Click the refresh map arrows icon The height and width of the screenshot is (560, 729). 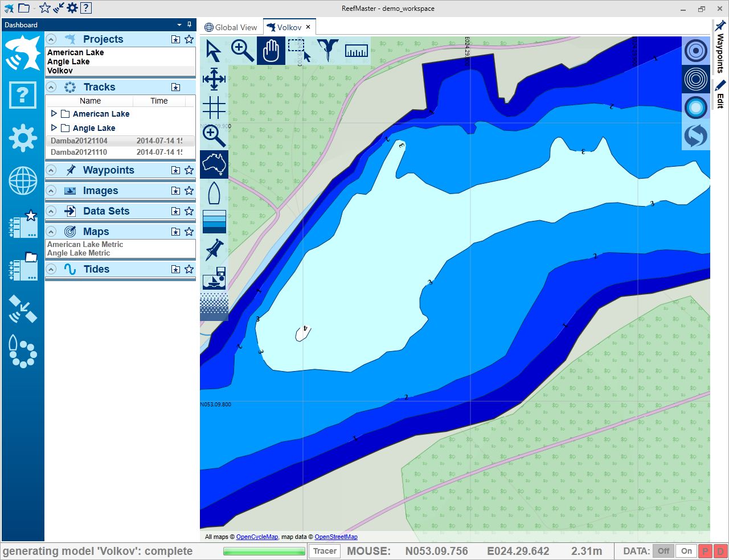pos(696,136)
